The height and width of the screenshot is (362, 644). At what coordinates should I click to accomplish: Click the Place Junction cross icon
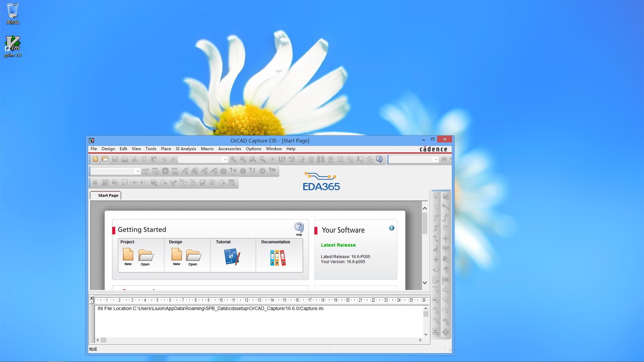coord(446,239)
